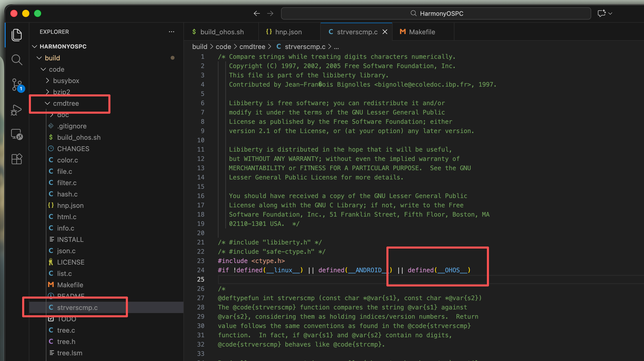Open the Extensions view icon

pyautogui.click(x=17, y=159)
